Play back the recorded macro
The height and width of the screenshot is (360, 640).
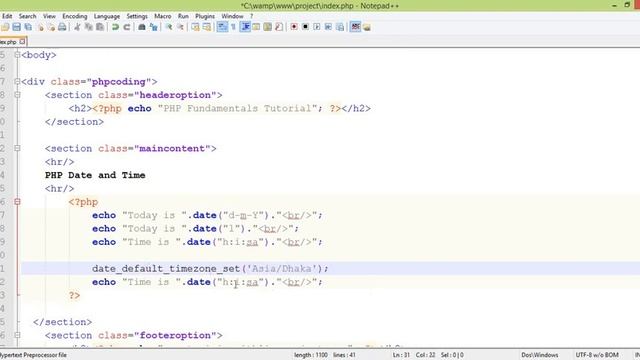click(x=317, y=27)
